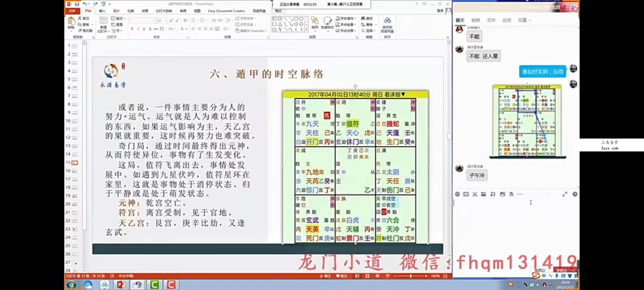Decrease the font size

(x=177, y=20)
